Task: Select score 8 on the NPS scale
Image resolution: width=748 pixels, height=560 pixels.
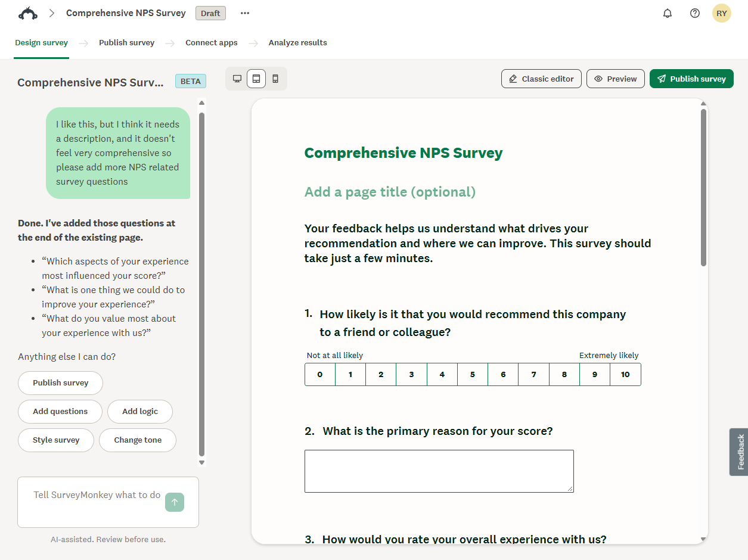Action: [564, 375]
